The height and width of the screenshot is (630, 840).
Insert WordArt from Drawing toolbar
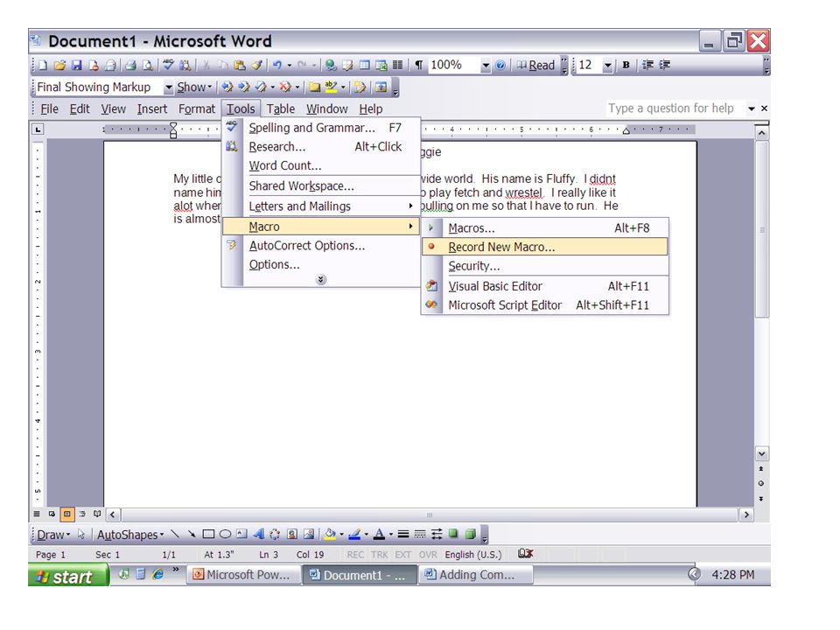tap(258, 534)
